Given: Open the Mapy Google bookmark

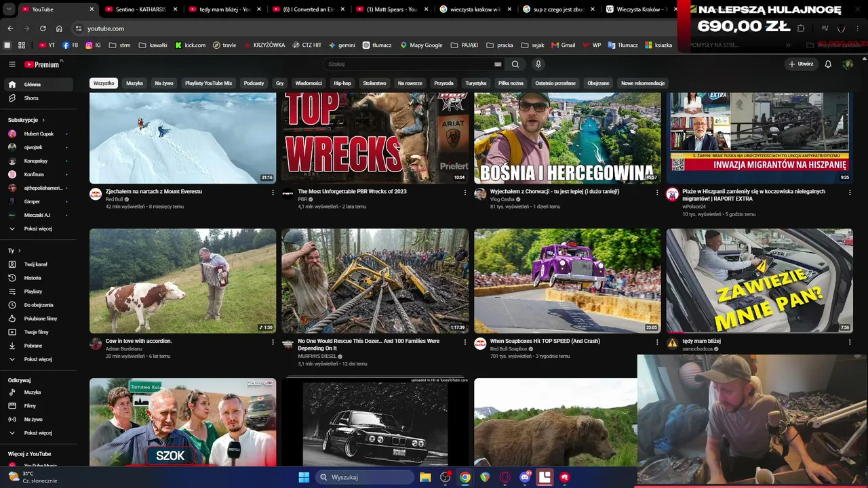Looking at the screenshot, I should click(421, 45).
